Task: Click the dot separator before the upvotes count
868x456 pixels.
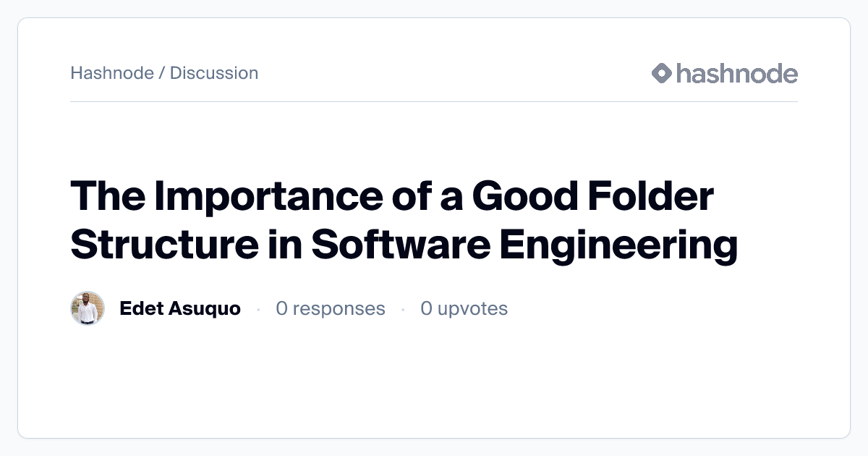Action: pos(403,310)
